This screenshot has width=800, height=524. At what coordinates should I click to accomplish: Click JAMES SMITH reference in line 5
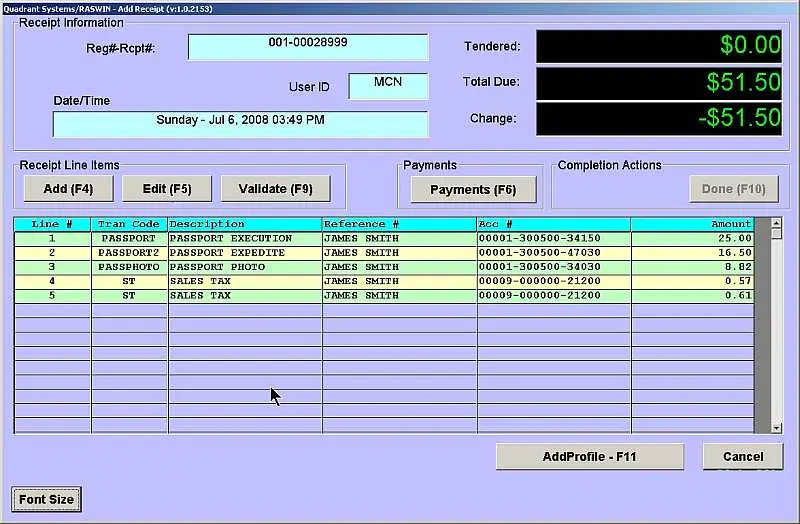399,296
